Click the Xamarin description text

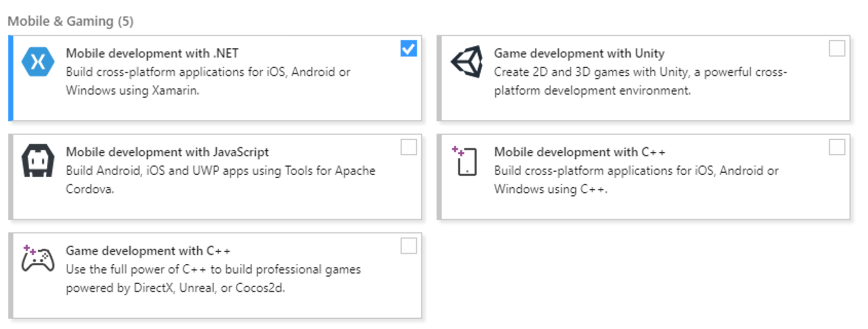208,81
